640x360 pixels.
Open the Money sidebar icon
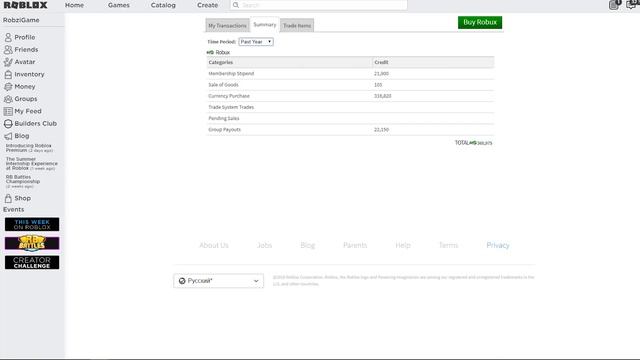point(8,87)
